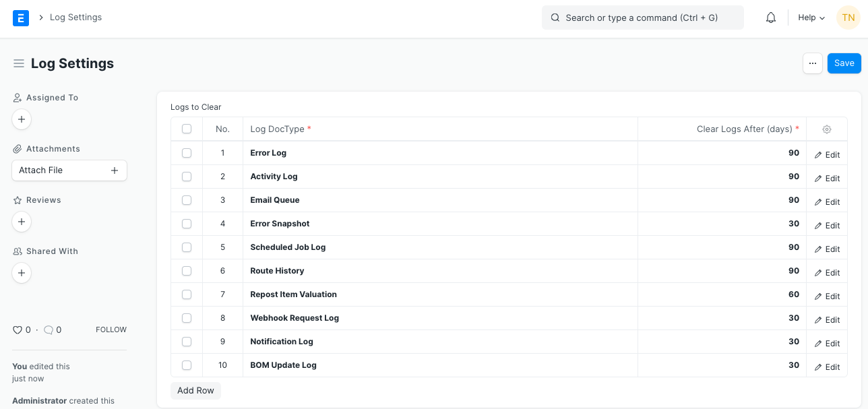Viewport: 868px width, 409px height.
Task: Check the BOM Update Log row checkbox
Action: click(x=186, y=365)
